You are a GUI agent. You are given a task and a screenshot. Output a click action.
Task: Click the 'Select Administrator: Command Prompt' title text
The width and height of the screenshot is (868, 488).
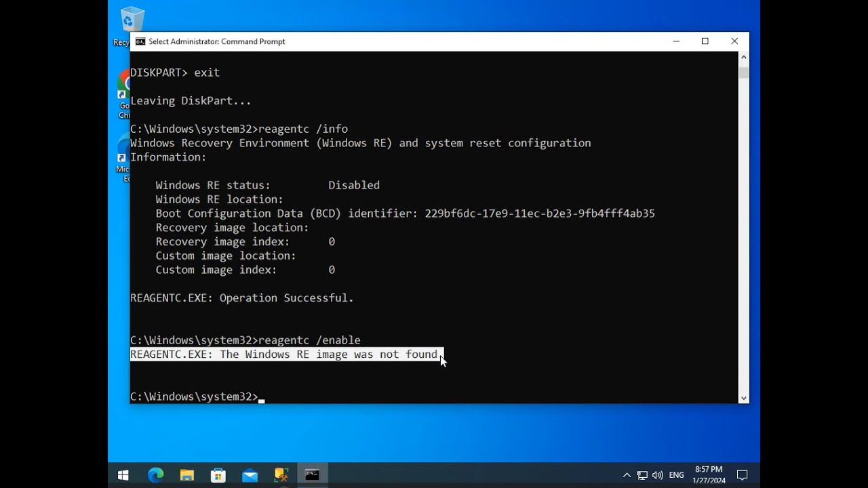tap(217, 41)
